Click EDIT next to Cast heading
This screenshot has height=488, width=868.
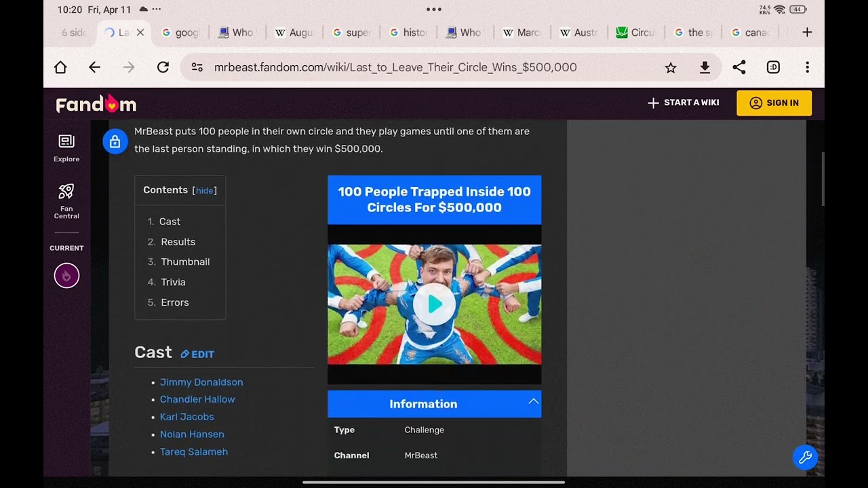click(197, 354)
